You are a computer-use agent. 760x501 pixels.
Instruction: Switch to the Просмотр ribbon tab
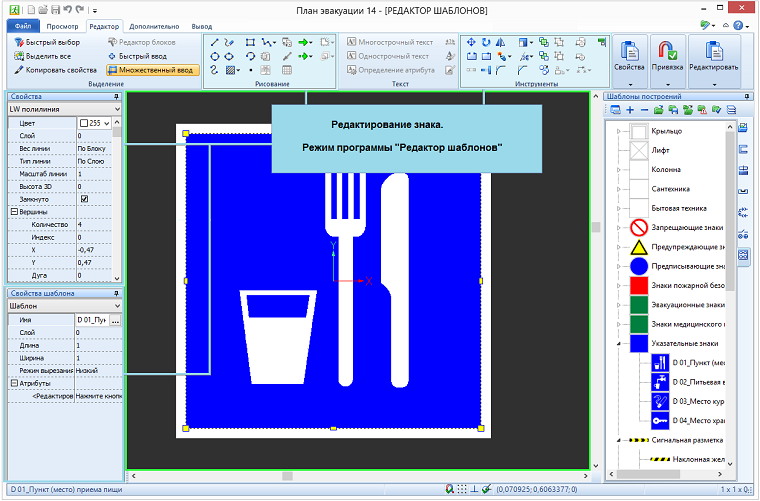pyautogui.click(x=62, y=25)
